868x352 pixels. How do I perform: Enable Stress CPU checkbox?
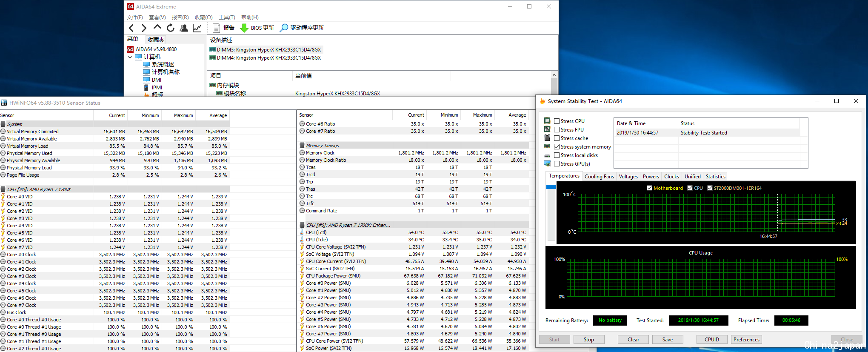(x=557, y=121)
